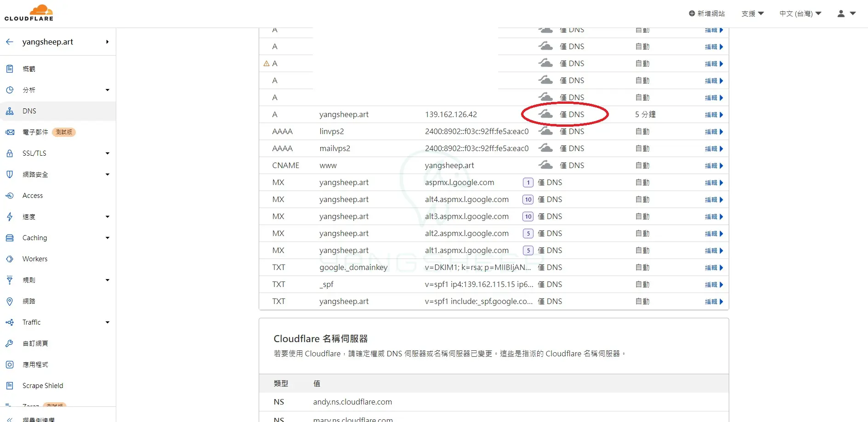Image resolution: width=868 pixels, height=422 pixels.
Task: Expand the Caching submenu arrow
Action: coord(108,238)
